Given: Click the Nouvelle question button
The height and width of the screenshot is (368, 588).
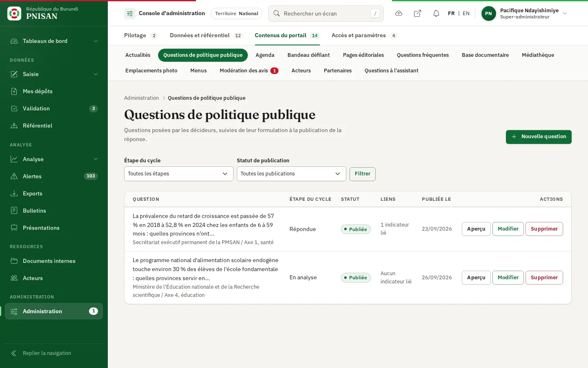Looking at the screenshot, I should (539, 137).
